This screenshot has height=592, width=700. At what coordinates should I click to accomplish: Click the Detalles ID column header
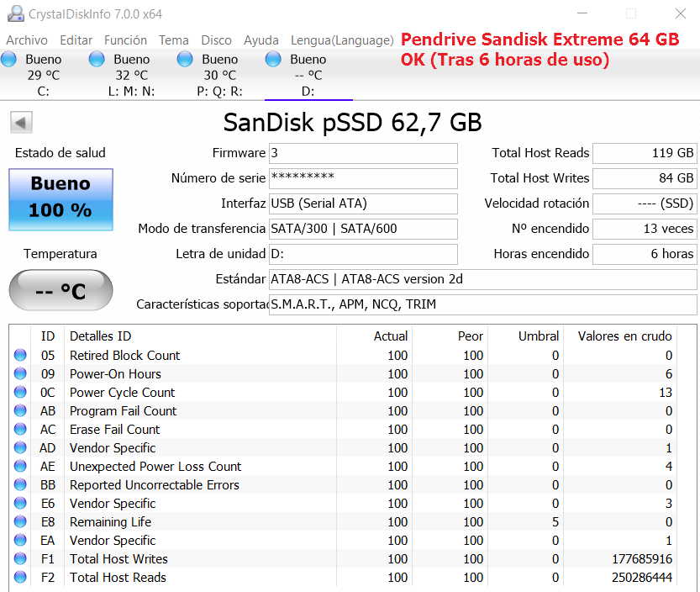pyautogui.click(x=201, y=336)
